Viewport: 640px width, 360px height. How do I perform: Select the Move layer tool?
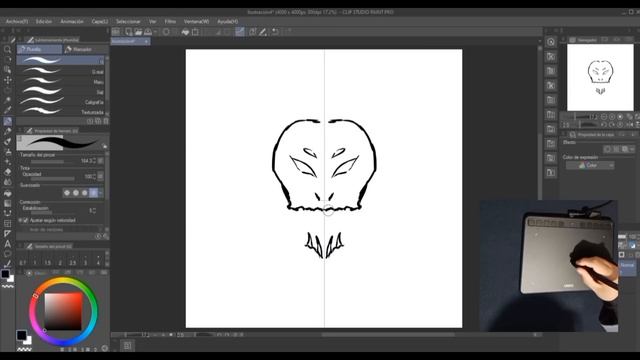point(7,80)
